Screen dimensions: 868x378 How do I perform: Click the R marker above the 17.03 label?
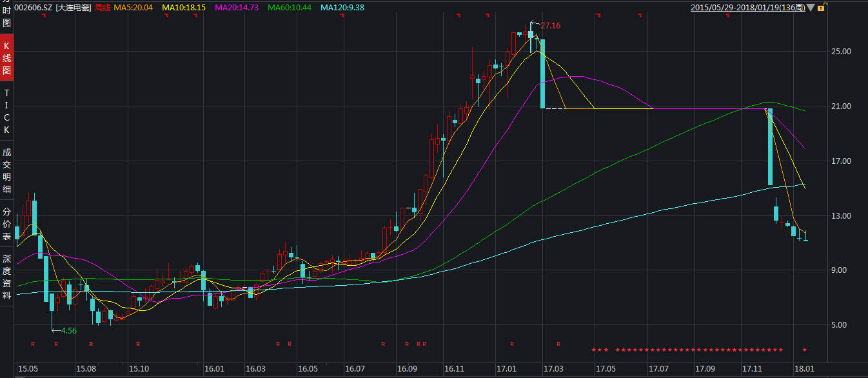558,344
